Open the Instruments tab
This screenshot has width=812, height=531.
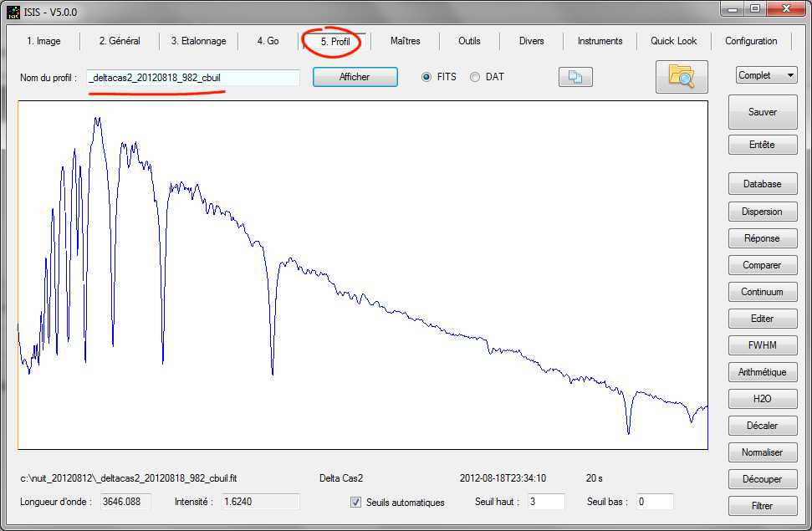(x=600, y=41)
